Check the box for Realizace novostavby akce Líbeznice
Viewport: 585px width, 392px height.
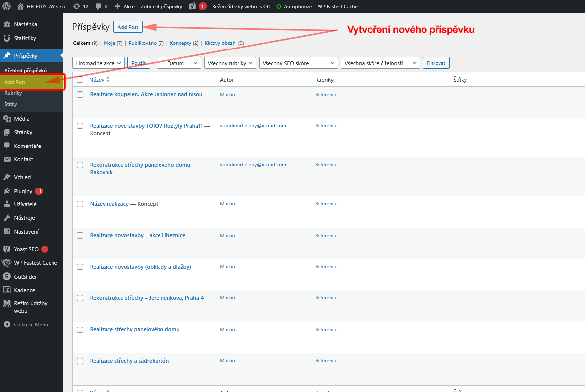tap(80, 235)
